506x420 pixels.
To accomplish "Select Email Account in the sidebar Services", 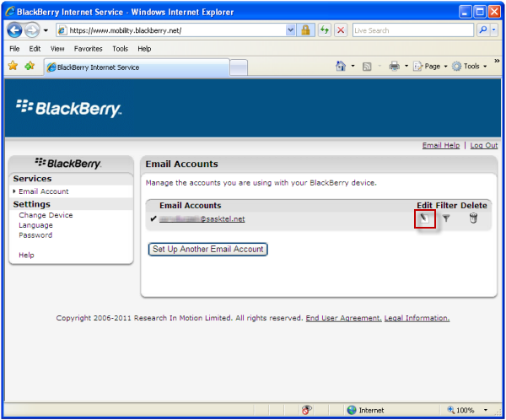I will click(44, 191).
